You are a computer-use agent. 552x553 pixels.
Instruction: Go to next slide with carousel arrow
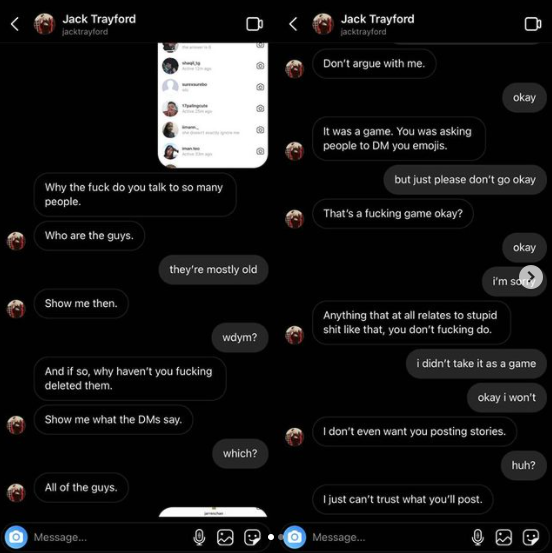coord(531,277)
